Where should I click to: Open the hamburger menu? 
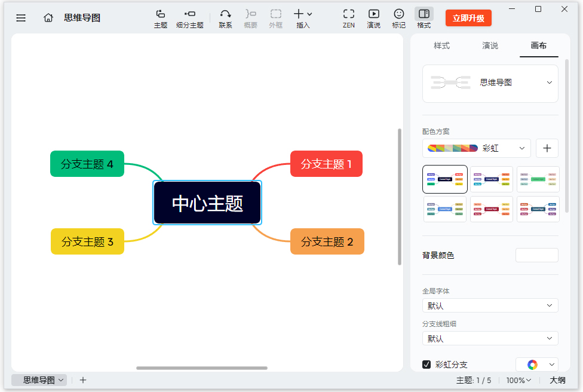[x=20, y=17]
